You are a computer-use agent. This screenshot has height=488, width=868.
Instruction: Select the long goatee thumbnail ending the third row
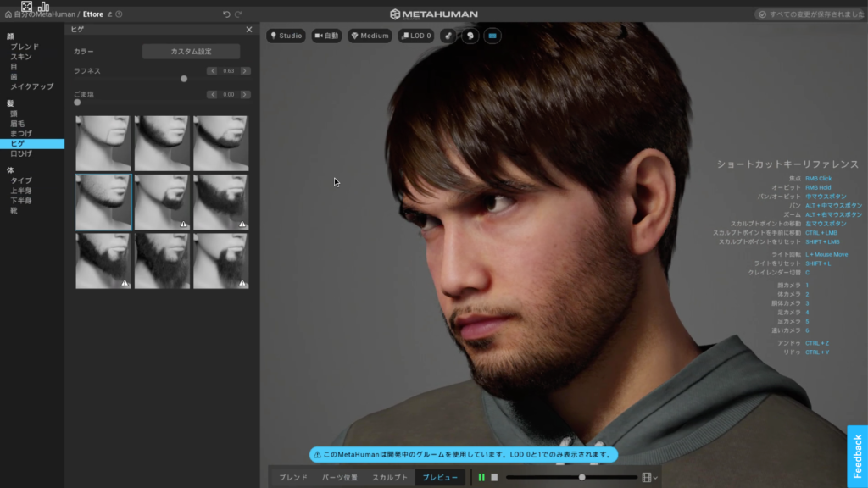221,261
